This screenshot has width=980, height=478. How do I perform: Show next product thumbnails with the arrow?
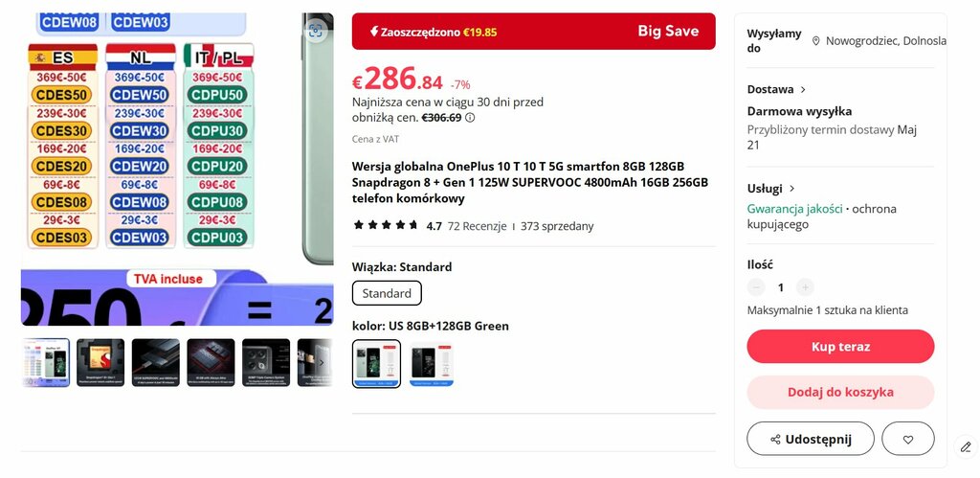(322, 363)
